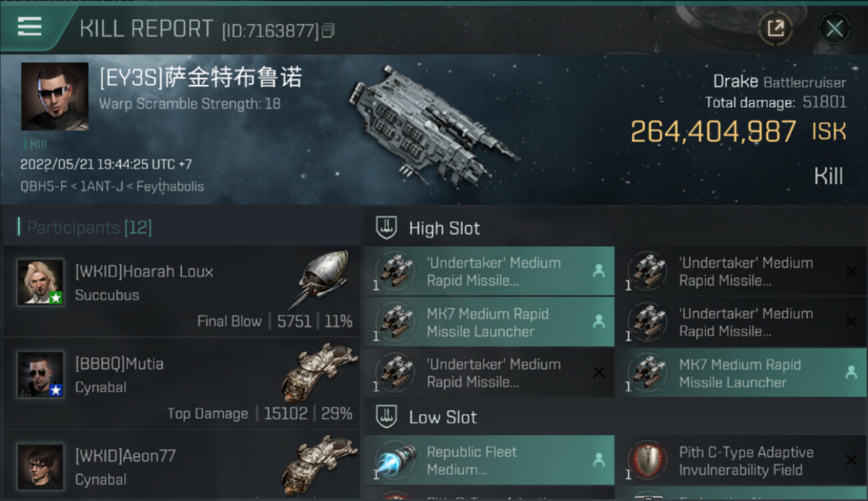Click the Drake ship image

pos(433,124)
